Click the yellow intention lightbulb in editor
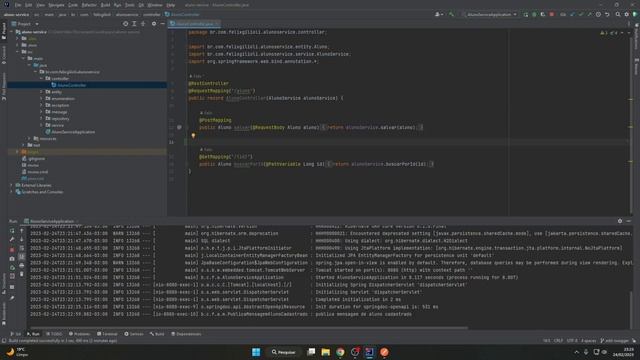The image size is (640, 360). point(193,136)
